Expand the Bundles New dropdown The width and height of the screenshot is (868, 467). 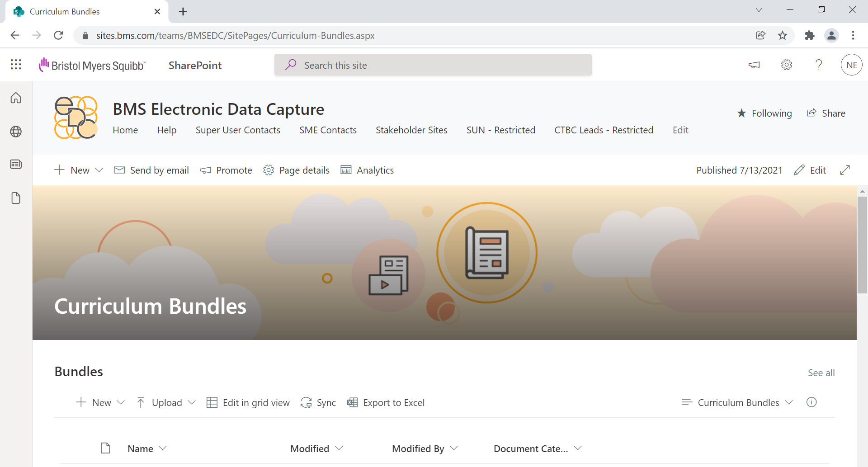point(121,402)
